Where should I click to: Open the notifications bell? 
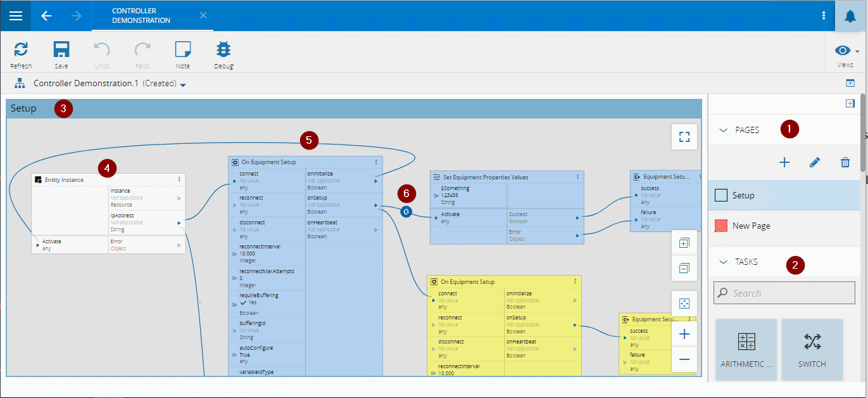click(x=850, y=16)
